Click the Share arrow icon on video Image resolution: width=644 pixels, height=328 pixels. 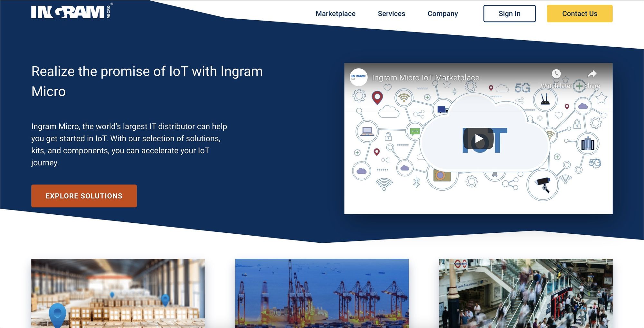[592, 74]
